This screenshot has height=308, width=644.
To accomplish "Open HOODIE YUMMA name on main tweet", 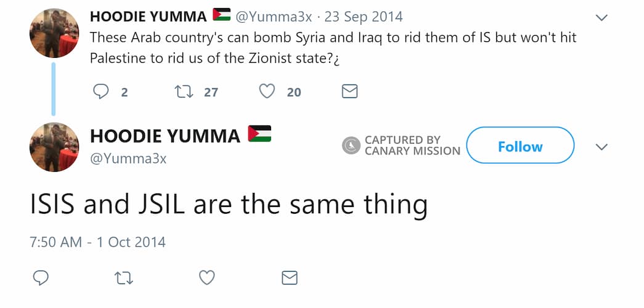I will [x=165, y=136].
